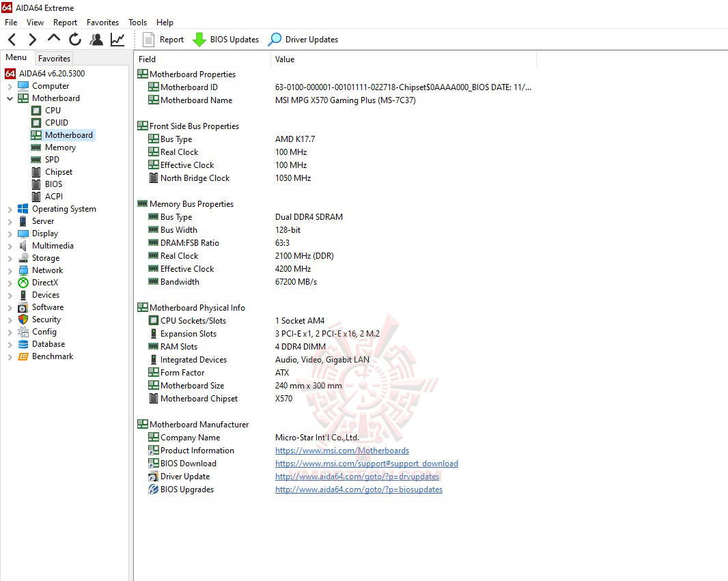Select the Motherboard ID row
This screenshot has height=581, width=728.
click(x=334, y=87)
